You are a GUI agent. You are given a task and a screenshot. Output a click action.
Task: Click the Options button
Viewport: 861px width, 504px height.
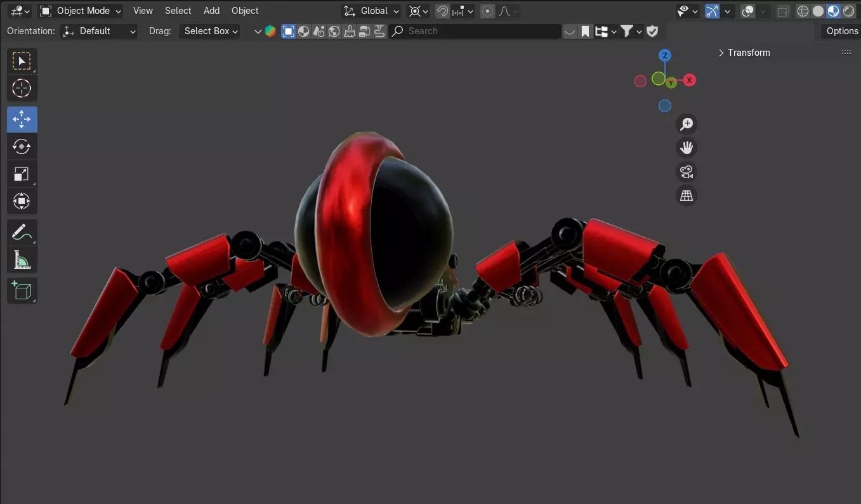coord(841,31)
